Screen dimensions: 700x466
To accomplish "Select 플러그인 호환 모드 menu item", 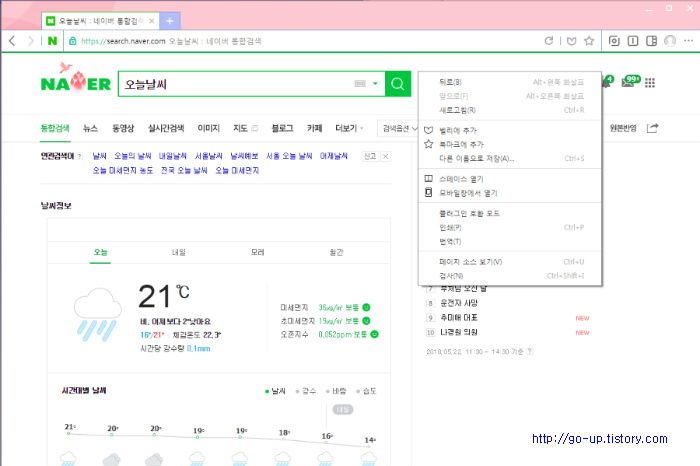I will pos(510,213).
